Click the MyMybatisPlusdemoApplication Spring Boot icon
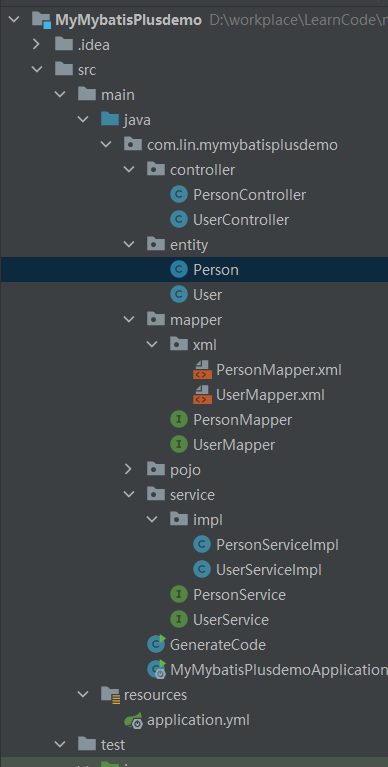388x767 pixels. tap(157, 669)
